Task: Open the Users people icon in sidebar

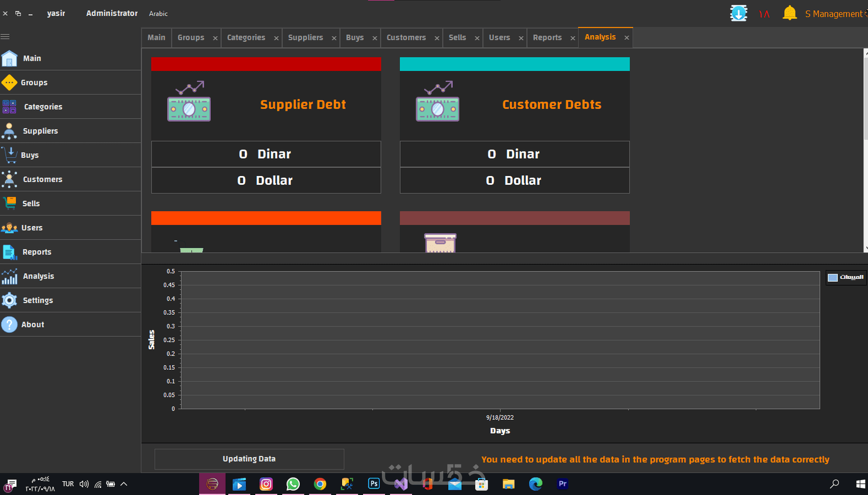Action: pyautogui.click(x=9, y=228)
